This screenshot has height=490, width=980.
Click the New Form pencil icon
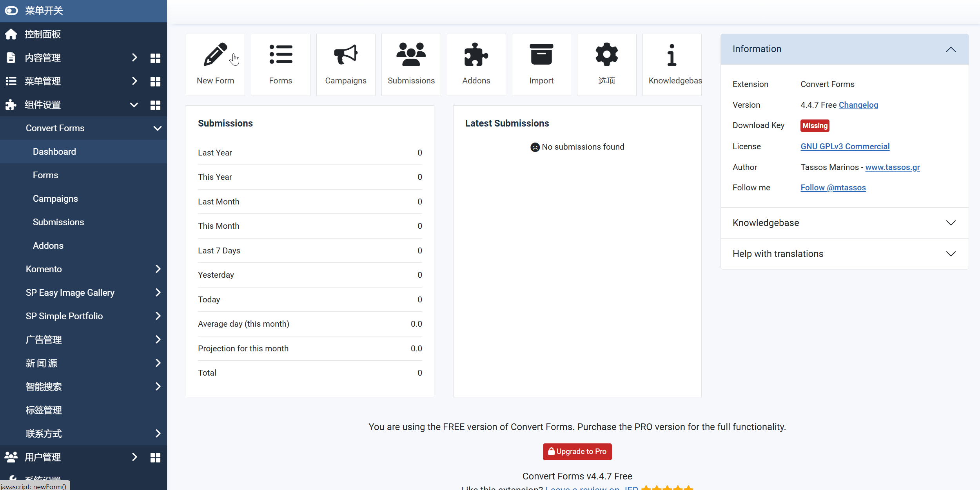point(215,55)
